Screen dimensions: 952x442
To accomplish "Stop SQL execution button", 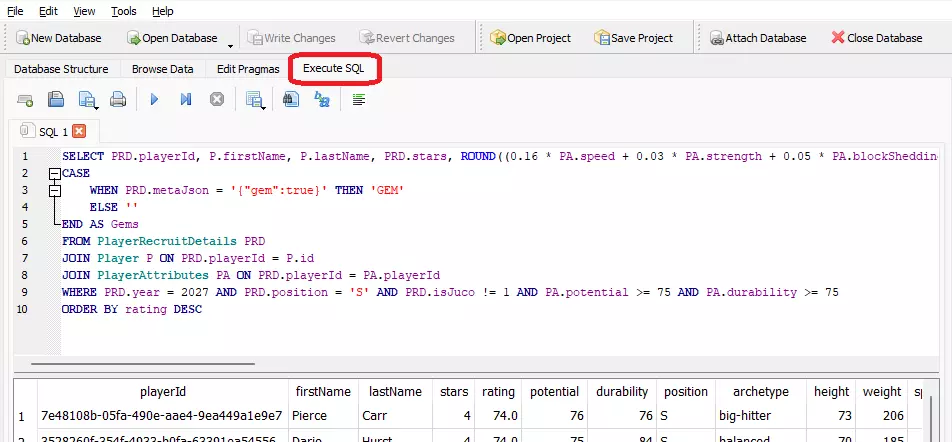I will (x=217, y=99).
